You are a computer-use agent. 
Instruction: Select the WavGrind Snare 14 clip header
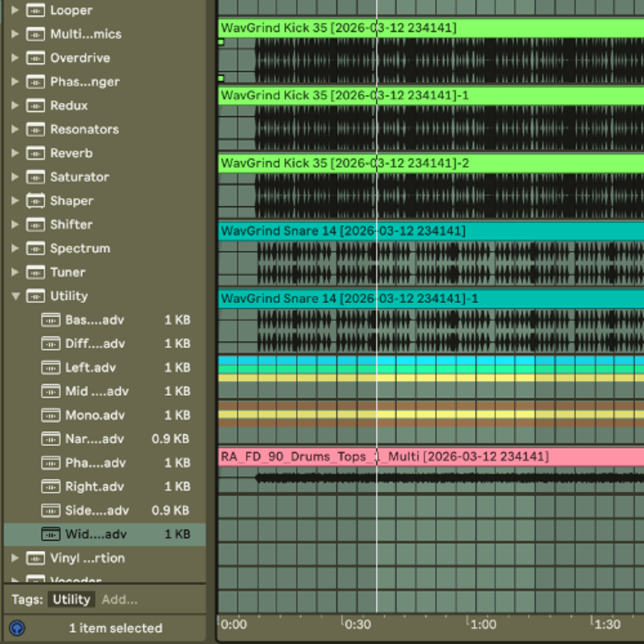431,231
